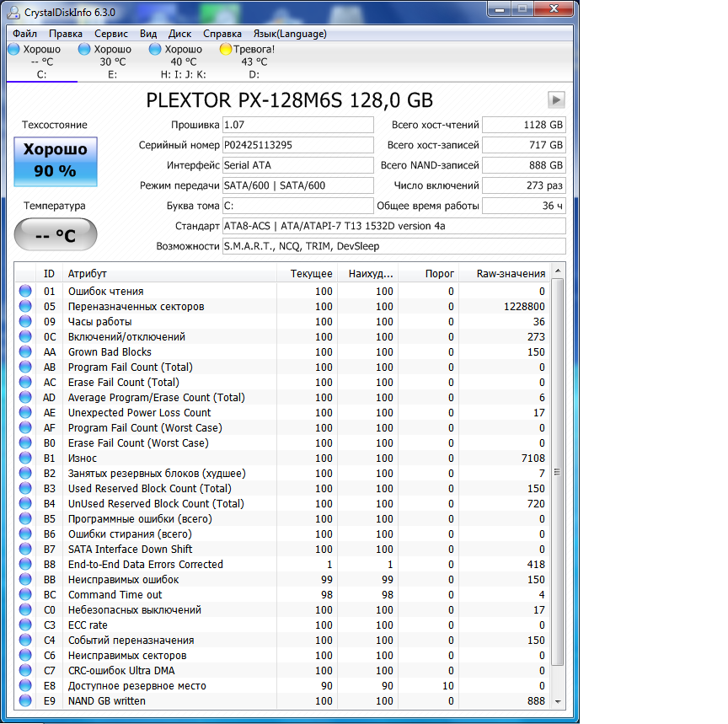Click the Текущее column header
Image resolution: width=728 pixels, height=724 pixels.
[307, 274]
